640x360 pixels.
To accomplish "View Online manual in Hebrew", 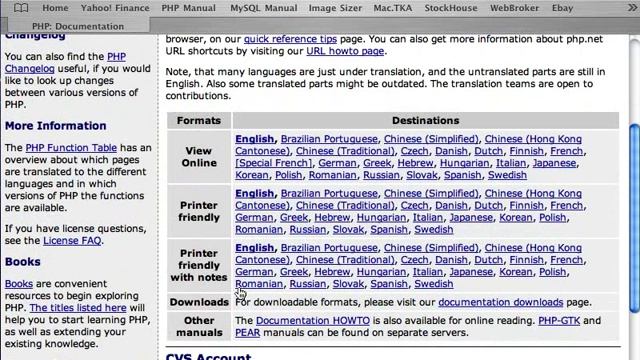I will [x=415, y=163].
